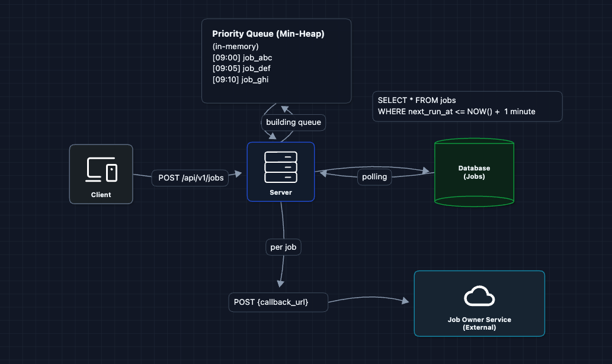Click the Priority Queue (Min-Heap) title
This screenshot has height=364, width=612.
(268, 34)
